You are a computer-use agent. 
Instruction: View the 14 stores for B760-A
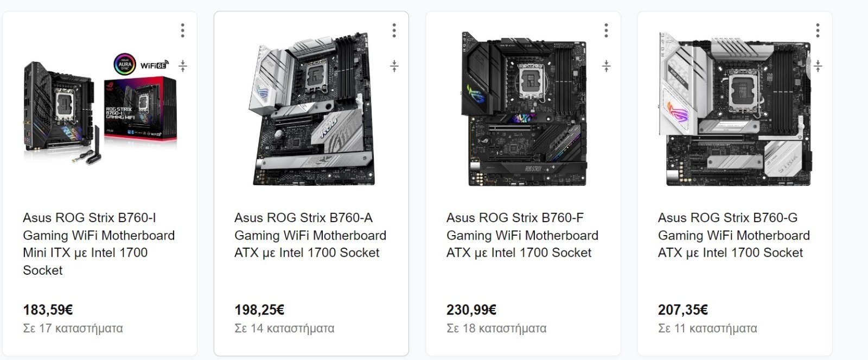(x=284, y=329)
